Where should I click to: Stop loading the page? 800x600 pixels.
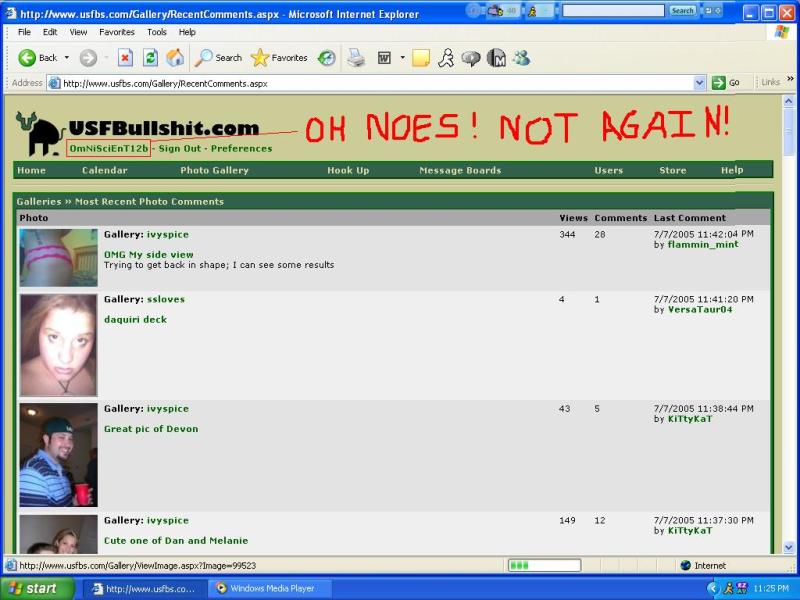coord(125,58)
